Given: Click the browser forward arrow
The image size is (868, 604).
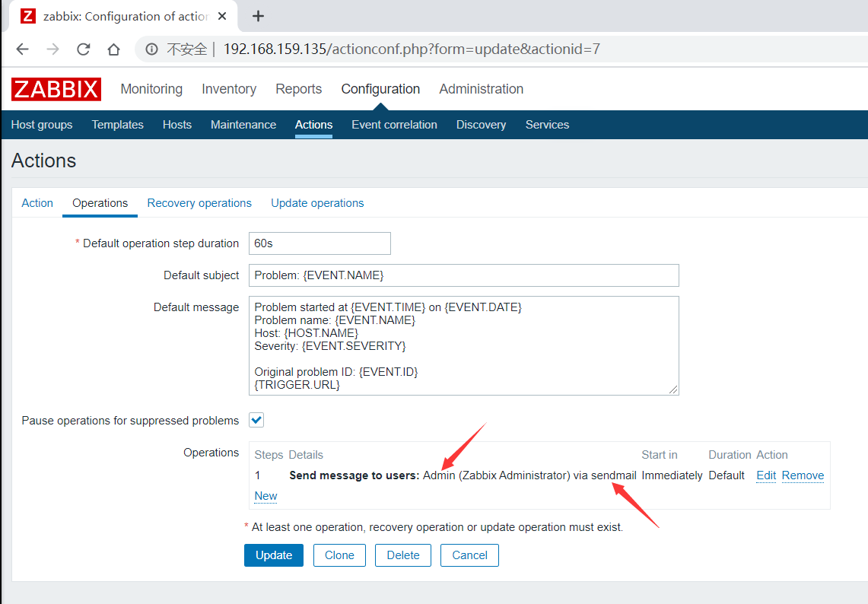Looking at the screenshot, I should pos(52,49).
